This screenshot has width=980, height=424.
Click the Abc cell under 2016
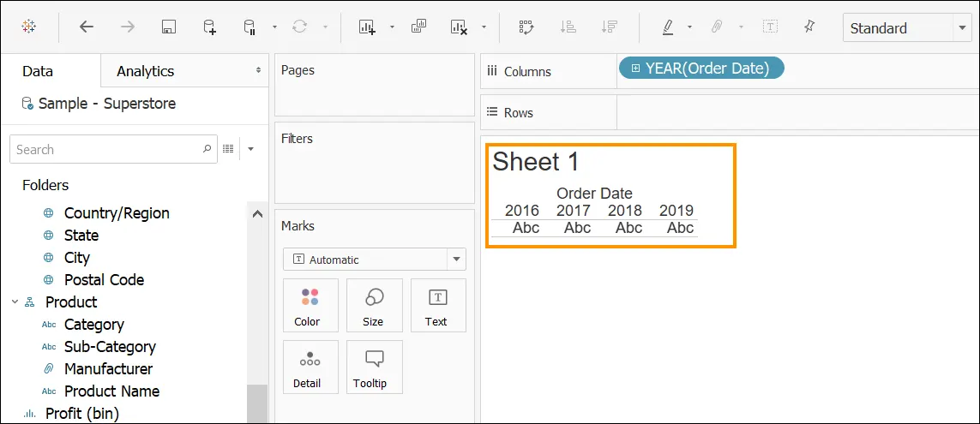[526, 228]
